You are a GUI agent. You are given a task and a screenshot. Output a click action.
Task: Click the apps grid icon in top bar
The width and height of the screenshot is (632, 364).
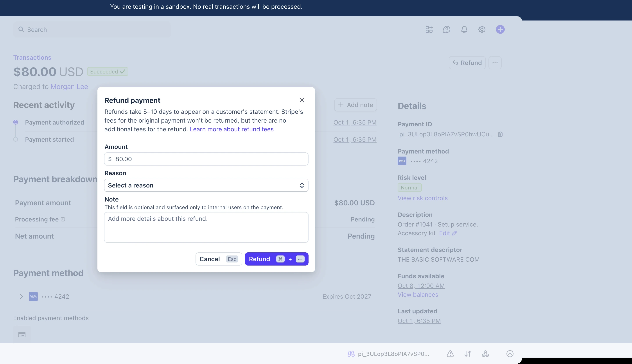[429, 30]
